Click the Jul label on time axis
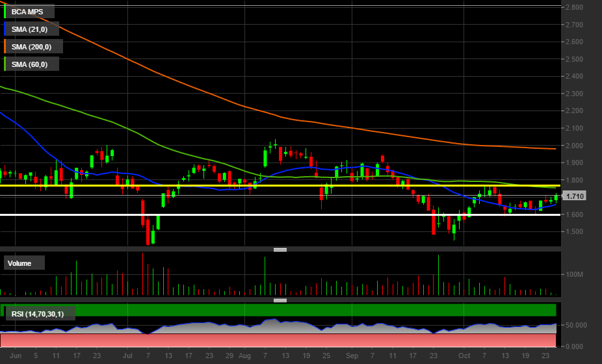 point(127,356)
